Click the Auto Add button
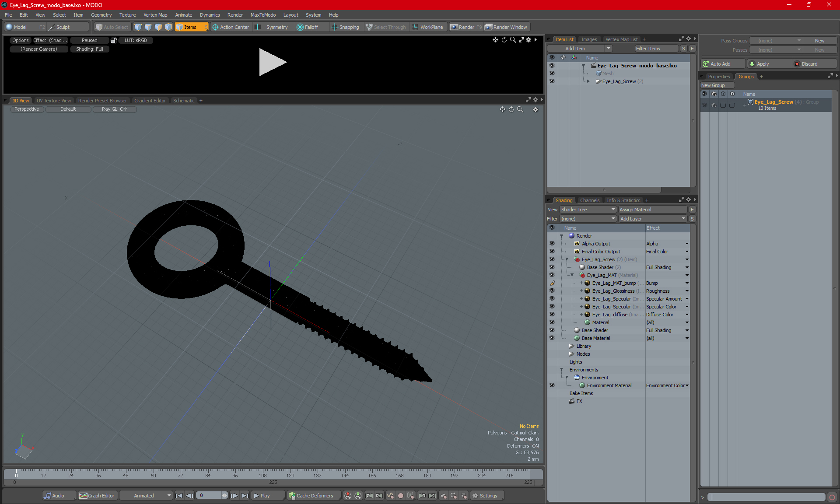Image resolution: width=840 pixels, height=504 pixels. coord(722,64)
